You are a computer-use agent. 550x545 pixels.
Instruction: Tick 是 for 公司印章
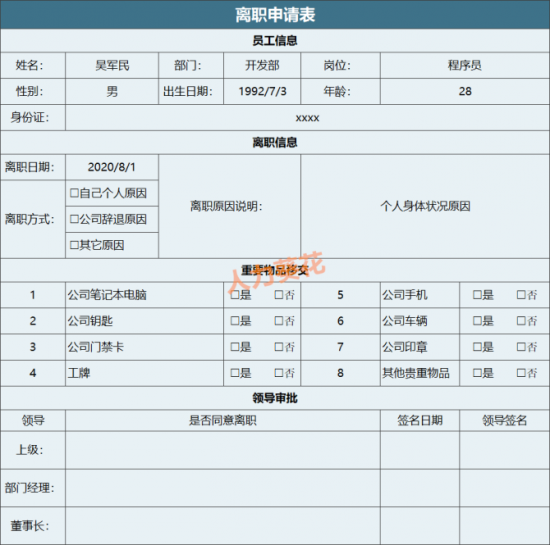477,347
